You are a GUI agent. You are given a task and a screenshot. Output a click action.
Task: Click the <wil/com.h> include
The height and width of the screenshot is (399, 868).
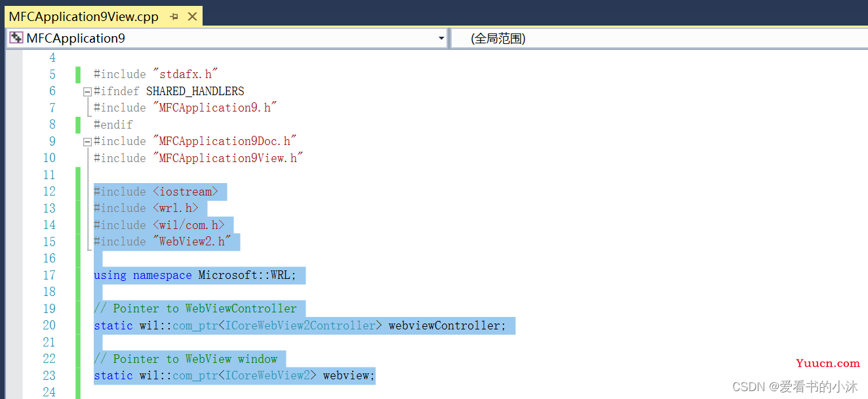(x=189, y=225)
